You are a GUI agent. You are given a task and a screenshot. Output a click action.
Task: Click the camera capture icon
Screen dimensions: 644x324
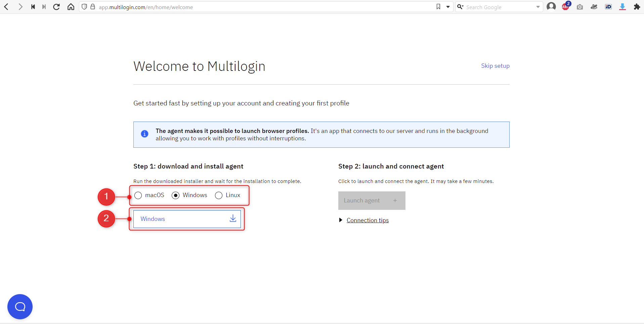click(580, 7)
